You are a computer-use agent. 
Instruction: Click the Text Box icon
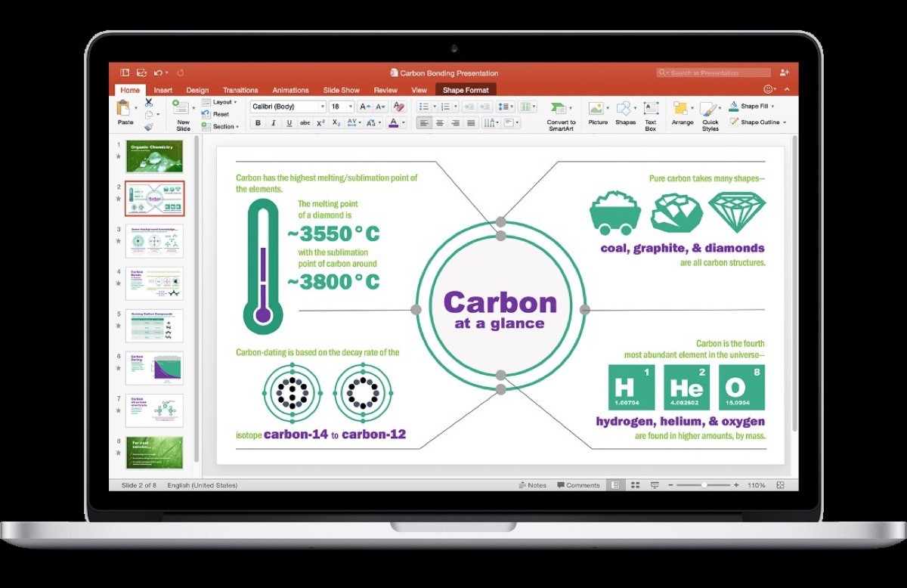click(651, 108)
